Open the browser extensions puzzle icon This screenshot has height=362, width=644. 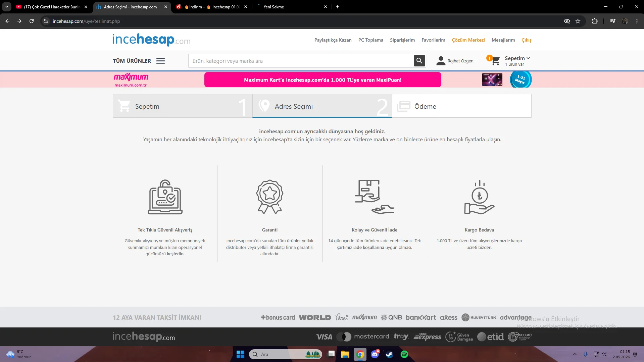595,21
